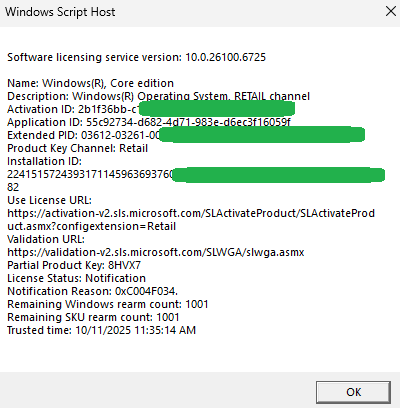Image resolution: width=400 pixels, height=408 pixels.
Task: Click 'Remaining Windows rearm count: 1001'
Action: 108,304
